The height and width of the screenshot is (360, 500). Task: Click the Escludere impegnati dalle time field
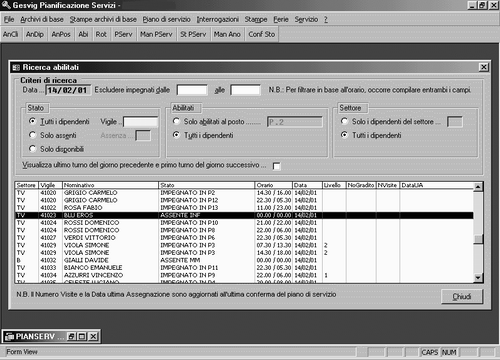192,90
